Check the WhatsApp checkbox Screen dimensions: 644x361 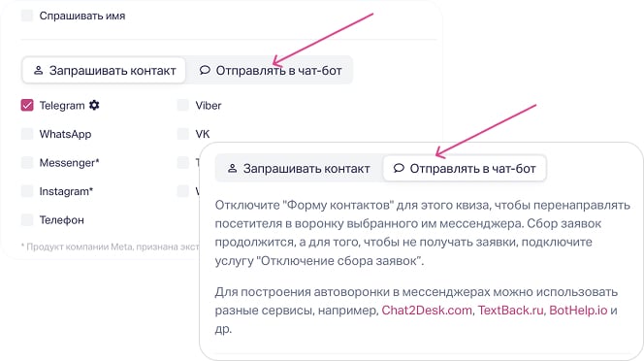click(x=27, y=134)
